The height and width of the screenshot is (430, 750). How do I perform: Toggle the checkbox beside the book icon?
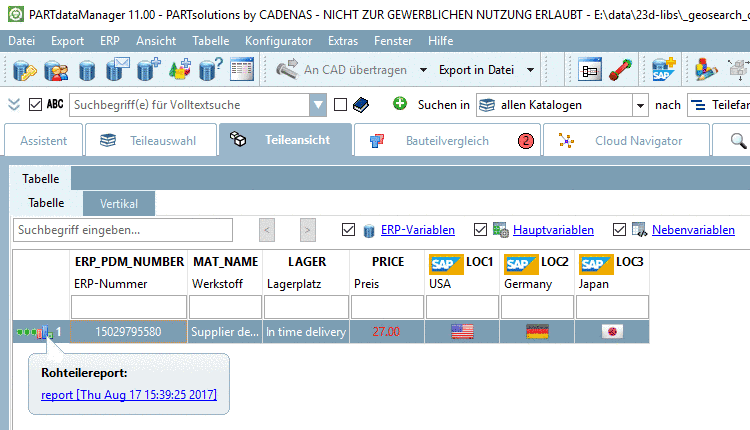tap(340, 104)
